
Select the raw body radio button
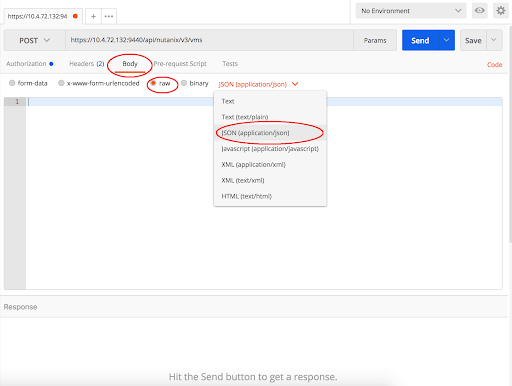(153, 83)
